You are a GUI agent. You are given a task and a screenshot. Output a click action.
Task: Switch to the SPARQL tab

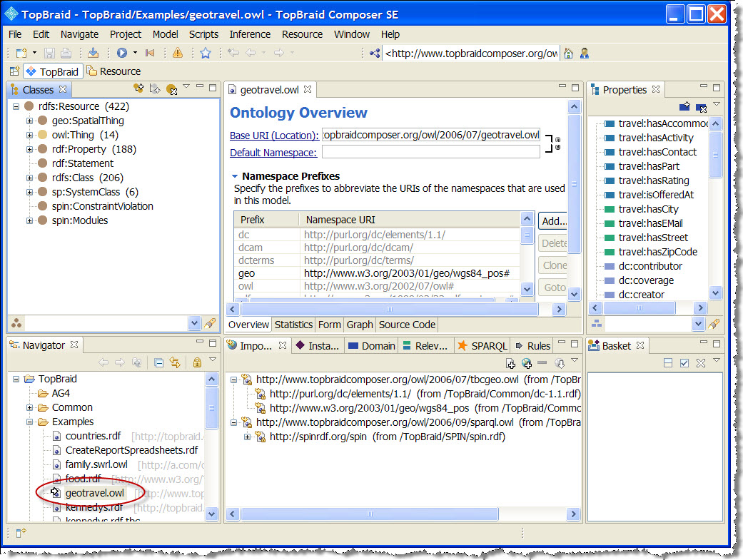point(482,346)
